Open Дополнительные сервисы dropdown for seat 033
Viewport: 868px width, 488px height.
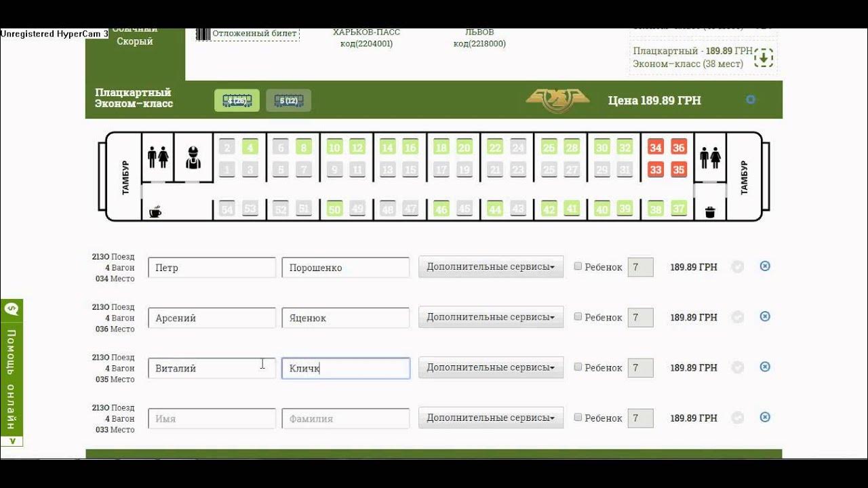[x=491, y=418]
